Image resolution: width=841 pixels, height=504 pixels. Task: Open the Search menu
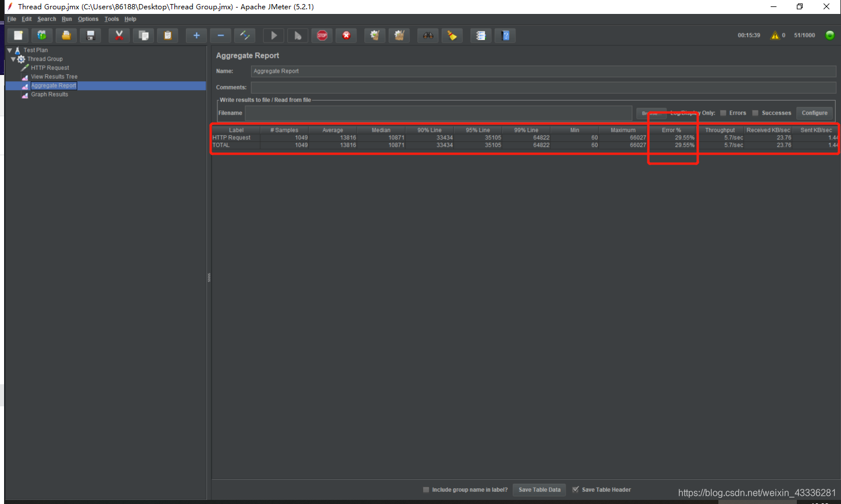tap(46, 19)
